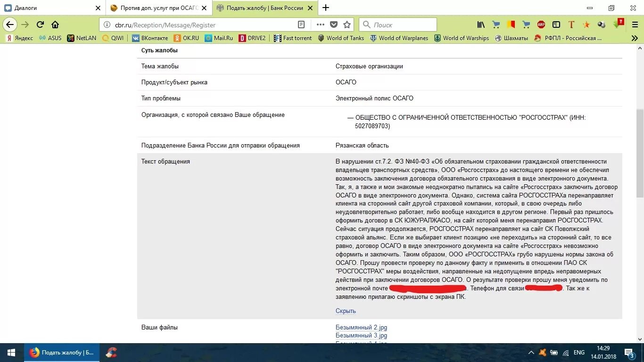Viewport: 644px width, 362px height.
Task: Open the Library toolbar icon
Action: pyautogui.click(x=481, y=25)
